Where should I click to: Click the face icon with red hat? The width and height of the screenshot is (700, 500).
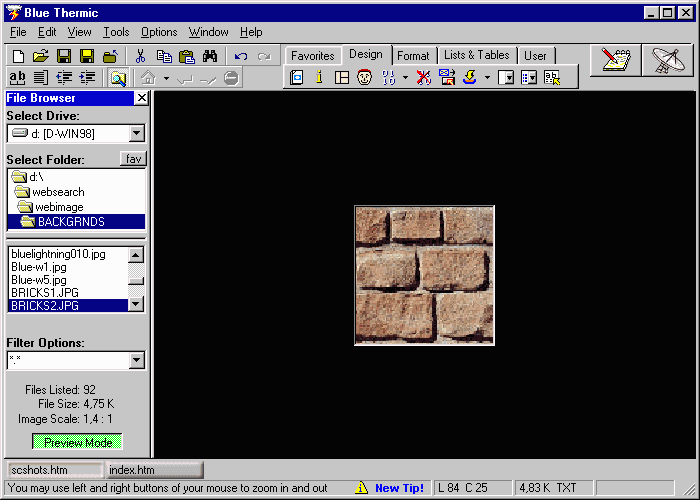click(x=365, y=77)
